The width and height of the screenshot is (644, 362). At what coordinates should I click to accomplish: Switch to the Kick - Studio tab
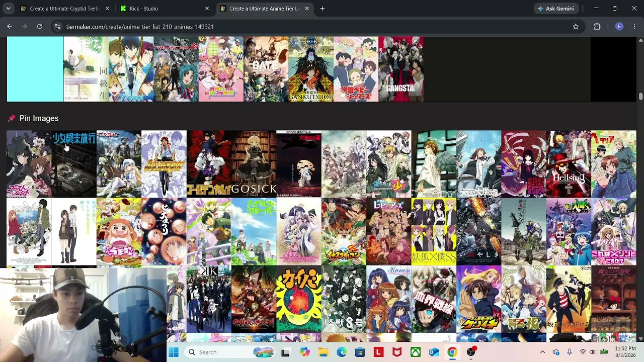164,9
